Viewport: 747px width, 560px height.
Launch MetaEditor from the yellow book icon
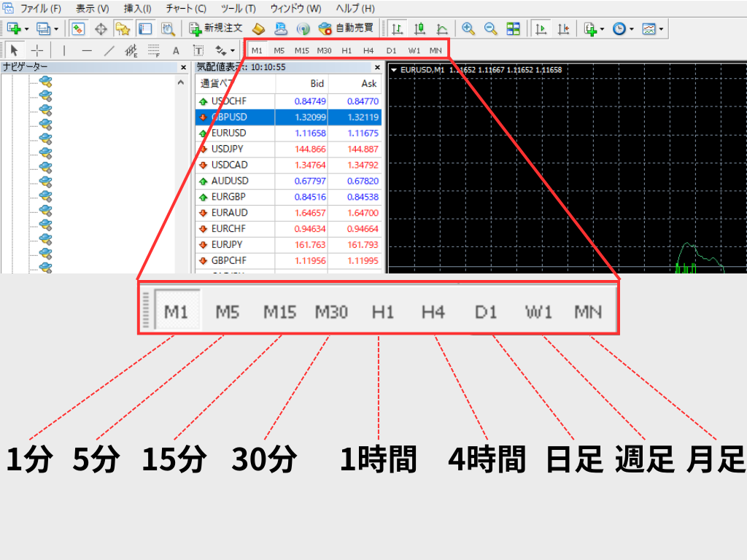[258, 29]
